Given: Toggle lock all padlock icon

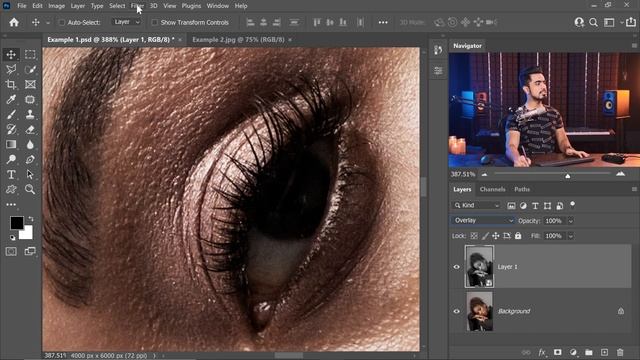Looking at the screenshot, I should point(518,236).
